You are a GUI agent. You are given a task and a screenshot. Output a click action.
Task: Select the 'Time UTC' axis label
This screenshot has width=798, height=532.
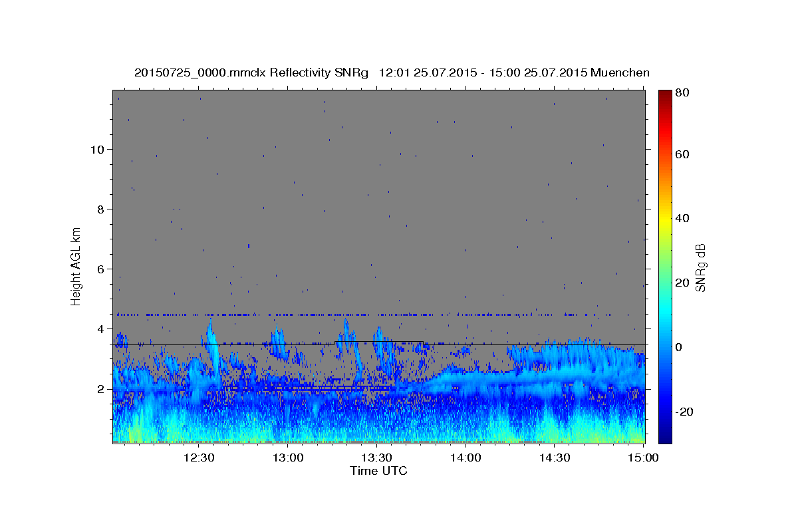pyautogui.click(x=378, y=471)
